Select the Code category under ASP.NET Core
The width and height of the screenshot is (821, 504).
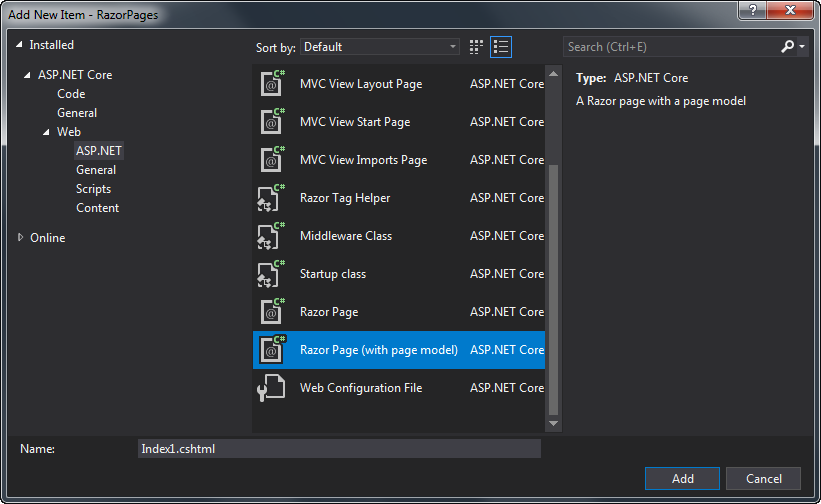pyautogui.click(x=71, y=94)
